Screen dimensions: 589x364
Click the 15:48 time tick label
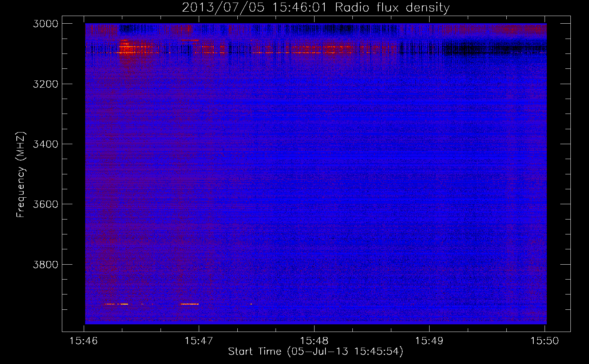[x=314, y=341]
